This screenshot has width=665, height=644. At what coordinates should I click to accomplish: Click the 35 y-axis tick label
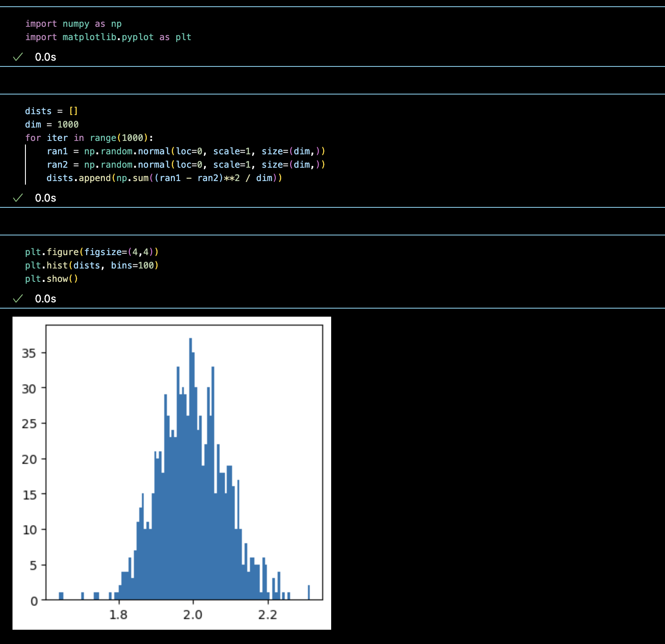pyautogui.click(x=29, y=353)
